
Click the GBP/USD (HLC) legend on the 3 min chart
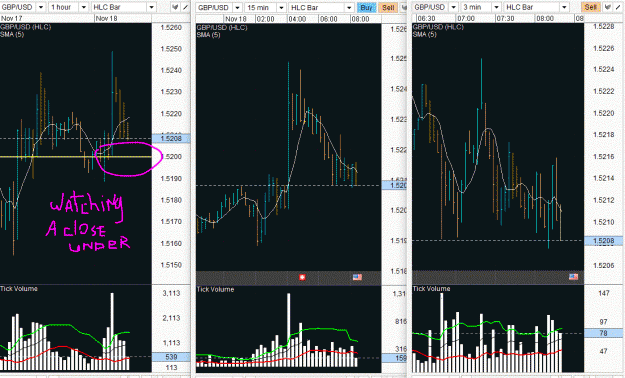[438, 27]
